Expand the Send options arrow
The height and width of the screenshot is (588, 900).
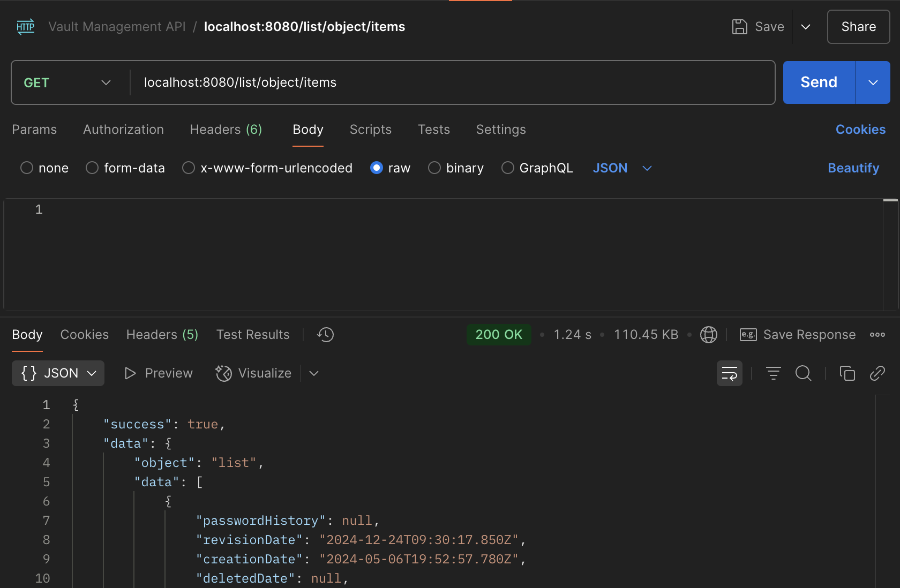(x=873, y=82)
